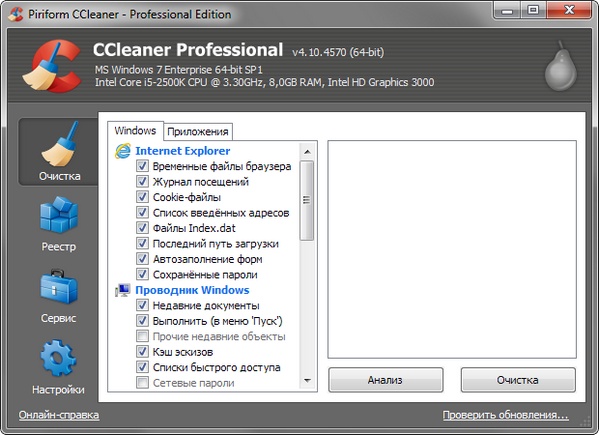Open the Настройки gear icon
Screen dimensions: 599x435
[x=58, y=358]
